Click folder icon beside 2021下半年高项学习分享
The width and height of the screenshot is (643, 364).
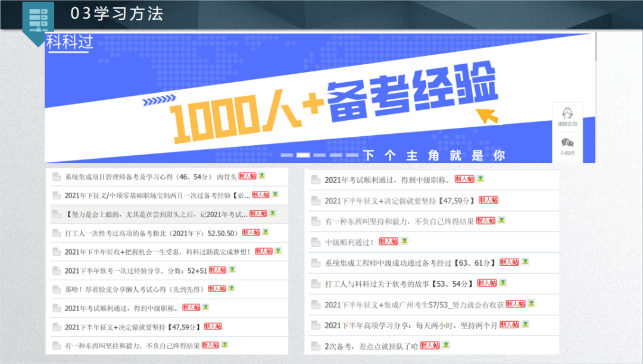click(x=316, y=325)
